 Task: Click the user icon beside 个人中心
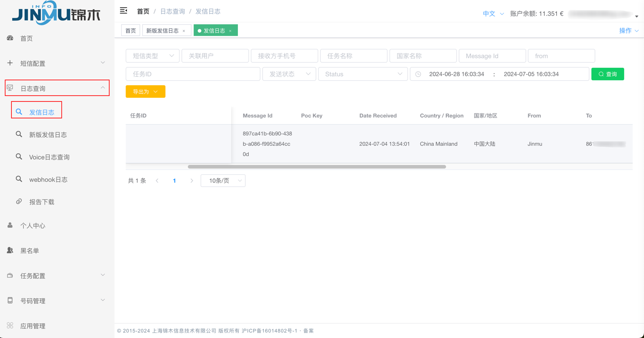(10, 225)
